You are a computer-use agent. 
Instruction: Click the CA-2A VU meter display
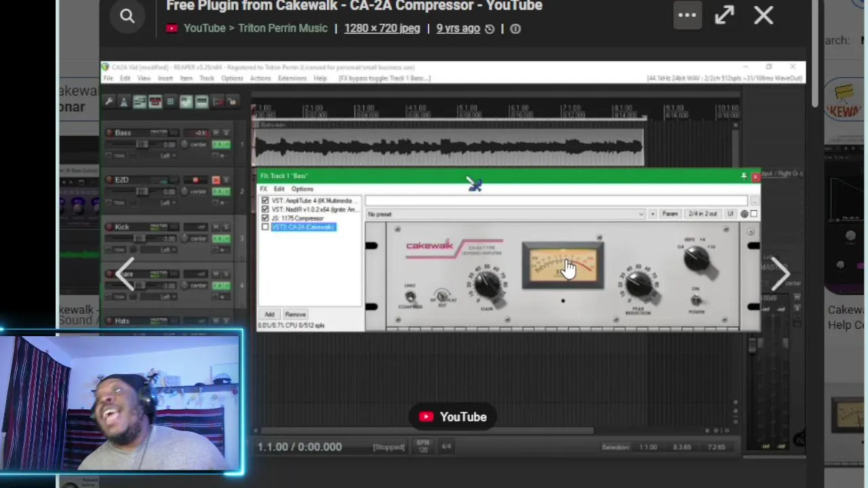(563, 265)
